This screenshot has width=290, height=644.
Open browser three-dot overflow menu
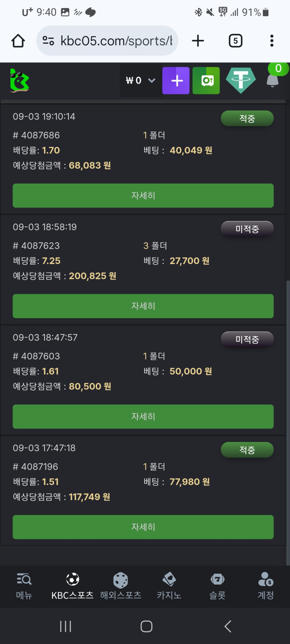(x=272, y=41)
